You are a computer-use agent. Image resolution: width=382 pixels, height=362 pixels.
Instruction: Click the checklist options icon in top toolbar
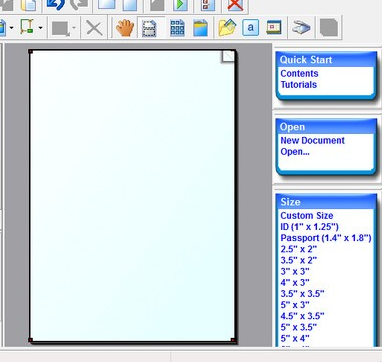click(207, 5)
